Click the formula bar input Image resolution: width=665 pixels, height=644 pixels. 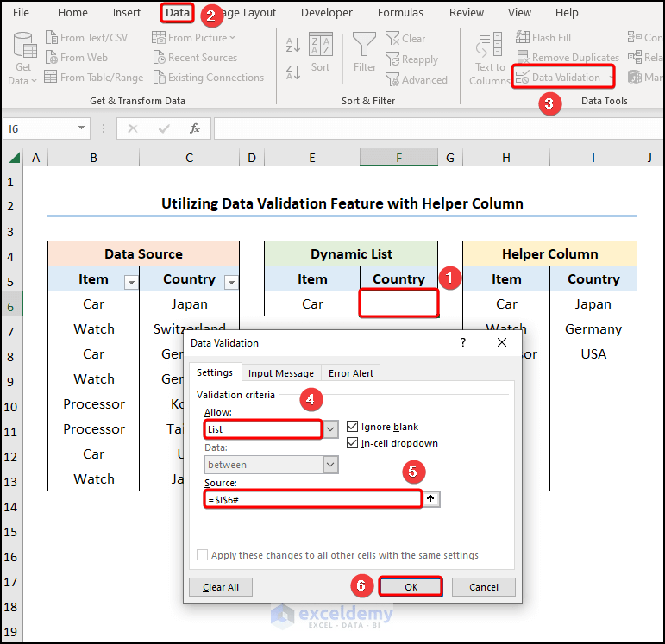coord(439,128)
